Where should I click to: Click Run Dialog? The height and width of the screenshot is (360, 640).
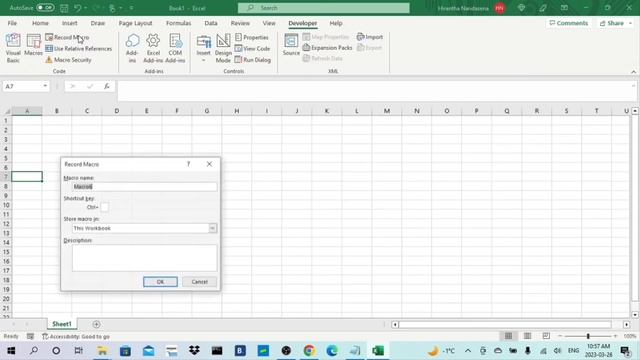[253, 60]
